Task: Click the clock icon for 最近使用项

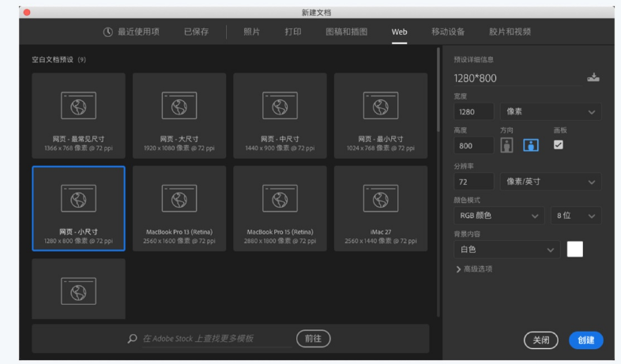Action: 108,32
